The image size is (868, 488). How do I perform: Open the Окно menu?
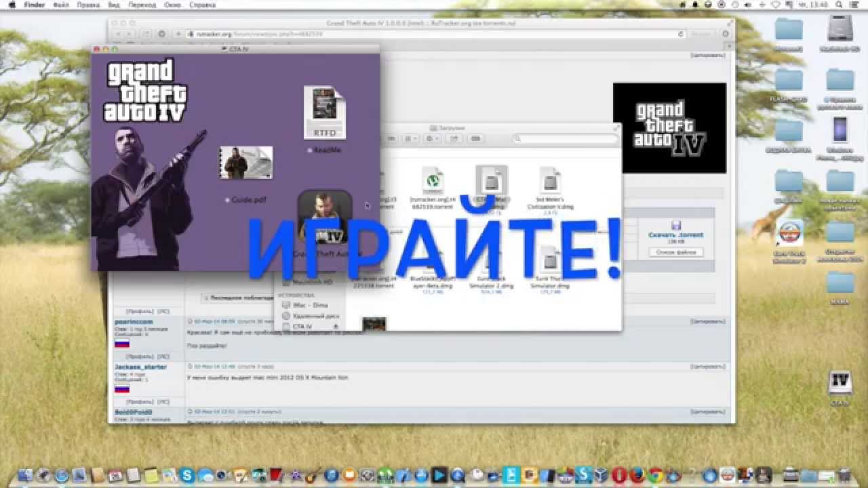172,4
